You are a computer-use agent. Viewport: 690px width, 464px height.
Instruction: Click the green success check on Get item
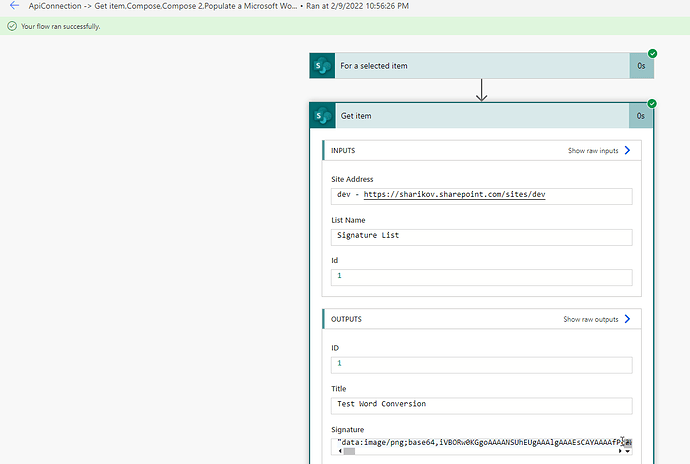(652, 103)
